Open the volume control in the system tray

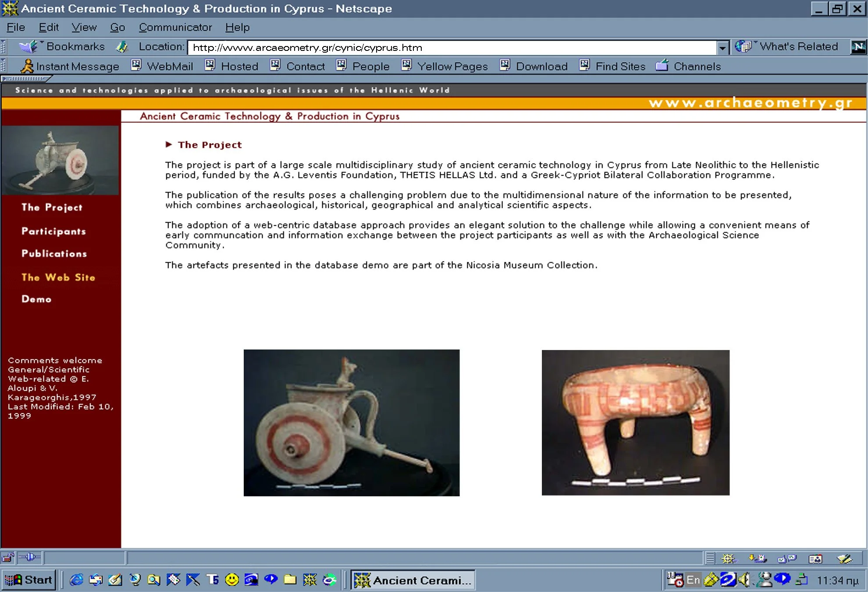[x=743, y=579]
